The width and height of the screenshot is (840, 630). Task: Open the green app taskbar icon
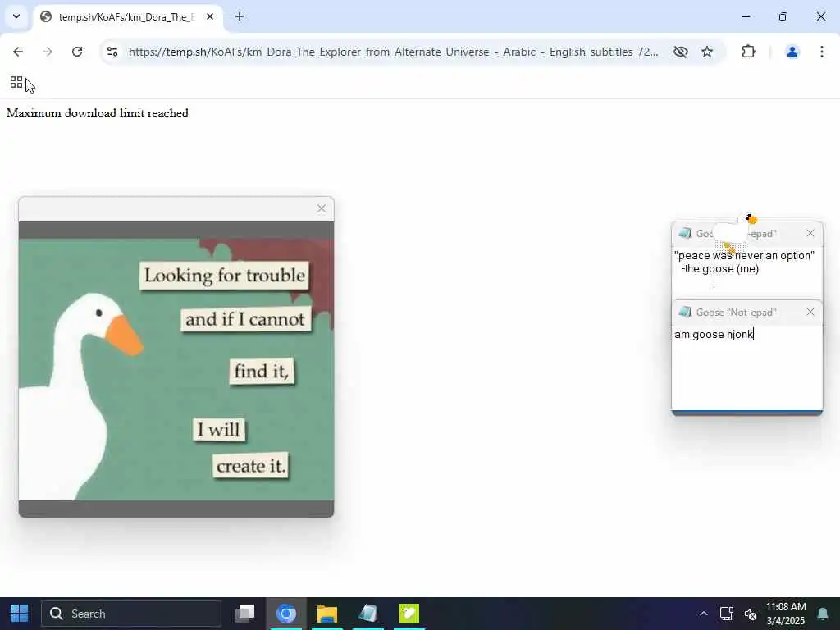(409, 614)
